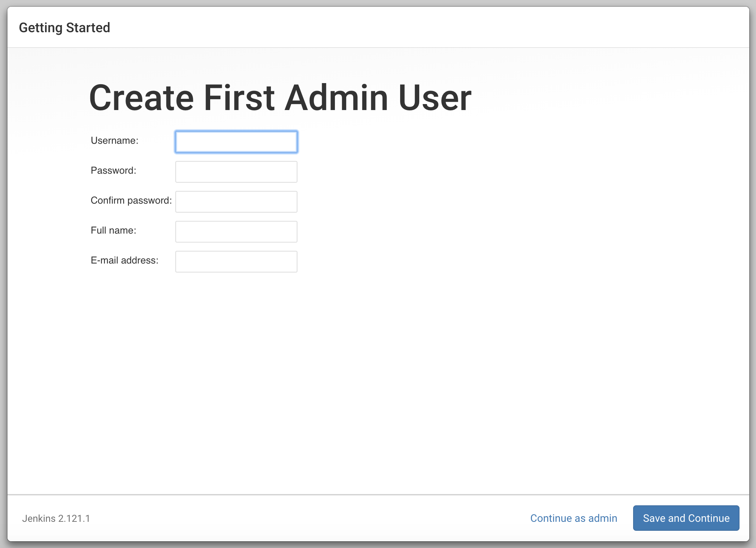Click inside the empty Password box
The height and width of the screenshot is (548, 756).
pyautogui.click(x=236, y=171)
